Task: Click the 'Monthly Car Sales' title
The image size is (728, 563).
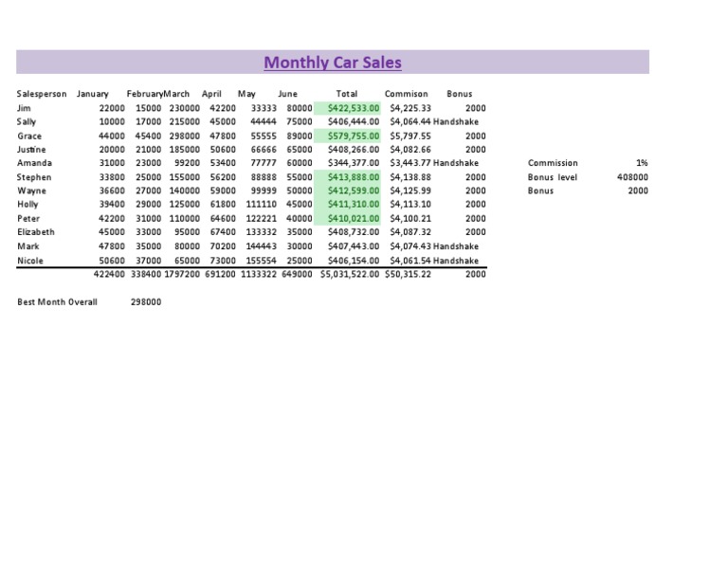Action: pos(333,63)
